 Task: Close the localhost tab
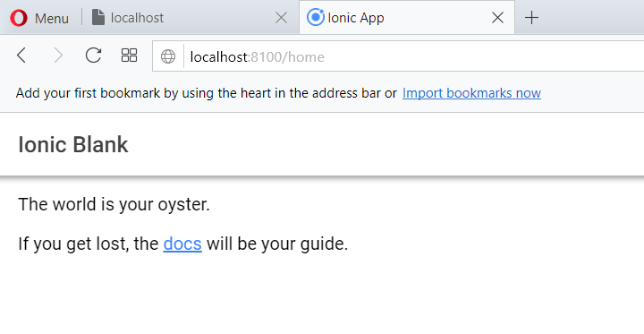pos(281,18)
